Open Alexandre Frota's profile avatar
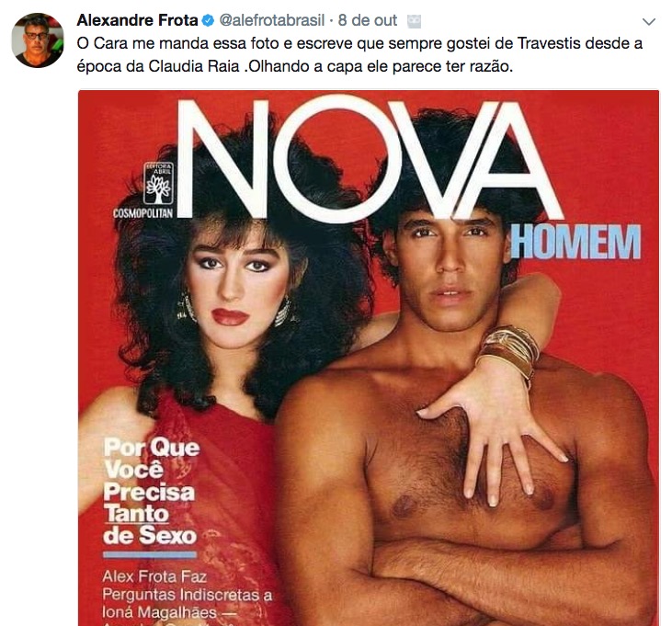672x626 pixels. coord(38,40)
